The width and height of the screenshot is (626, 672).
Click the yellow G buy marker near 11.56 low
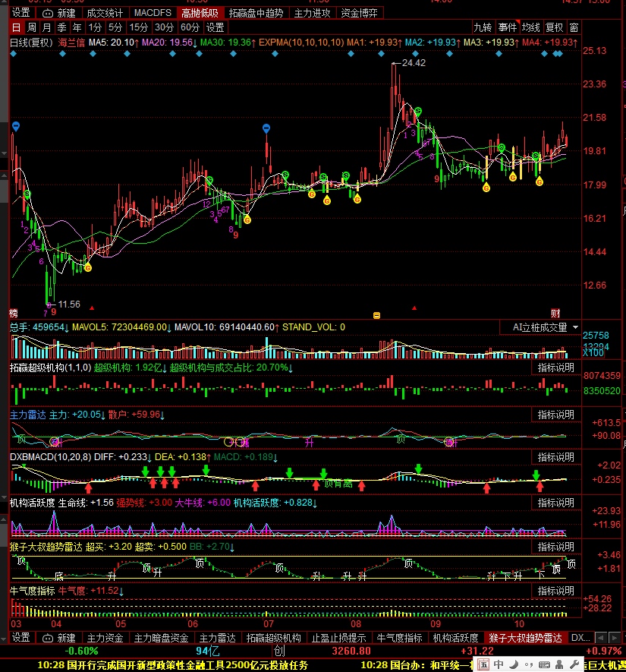tap(88, 268)
